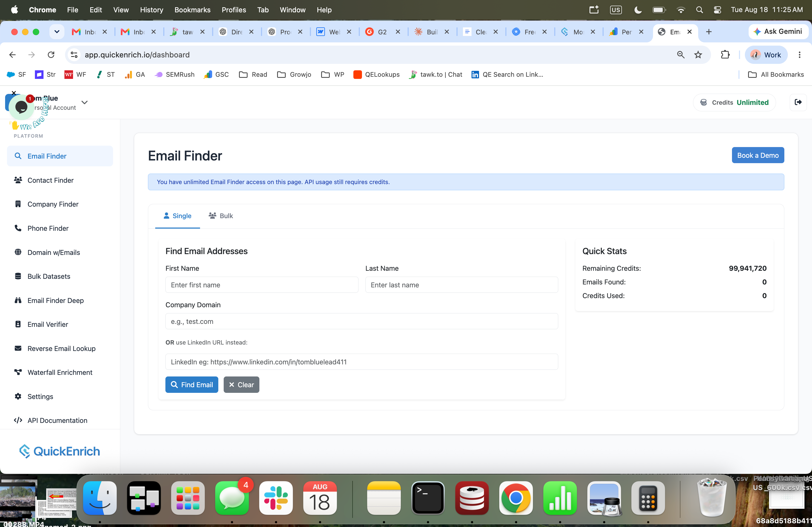The image size is (812, 527).
Task: Go to Waterfall Enrichment
Action: click(60, 372)
